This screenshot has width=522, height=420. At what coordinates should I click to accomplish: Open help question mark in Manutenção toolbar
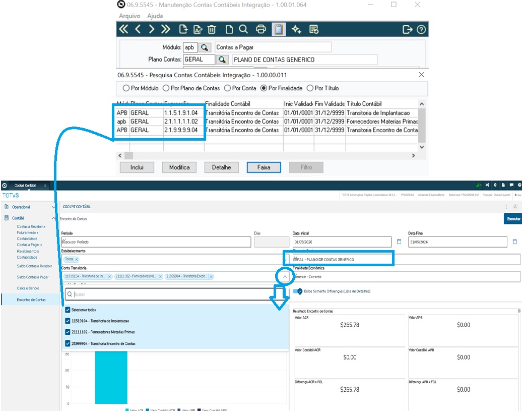tap(421, 29)
